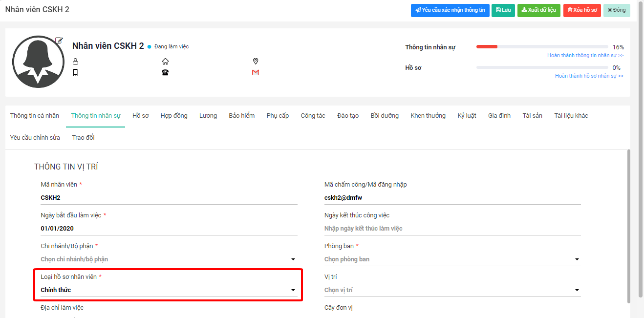Expand the Vị trí dropdown
The width and height of the screenshot is (644, 318).
tap(452, 290)
